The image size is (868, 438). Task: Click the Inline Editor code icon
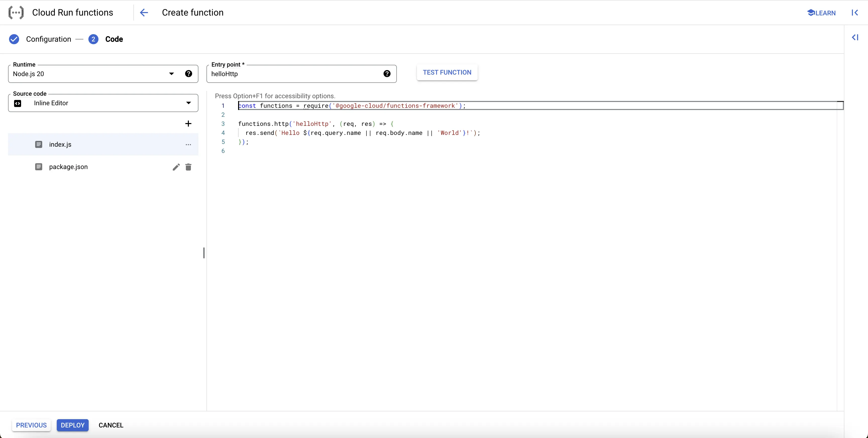18,103
